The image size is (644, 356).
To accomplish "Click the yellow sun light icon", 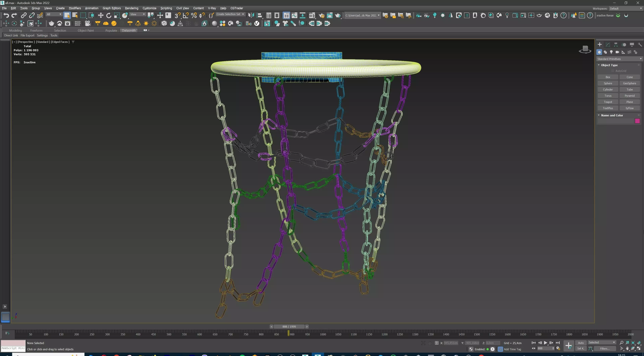I will pyautogui.click(x=146, y=24).
